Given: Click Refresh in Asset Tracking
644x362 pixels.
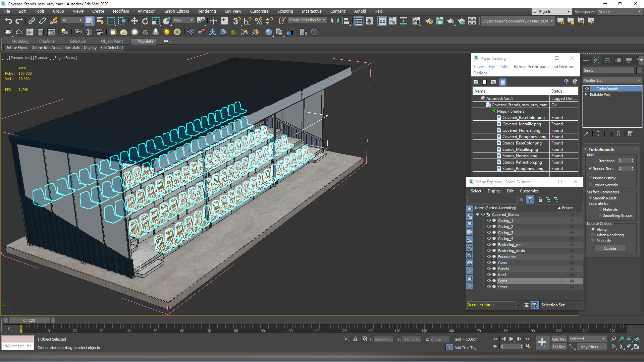Looking at the screenshot, I should (476, 82).
